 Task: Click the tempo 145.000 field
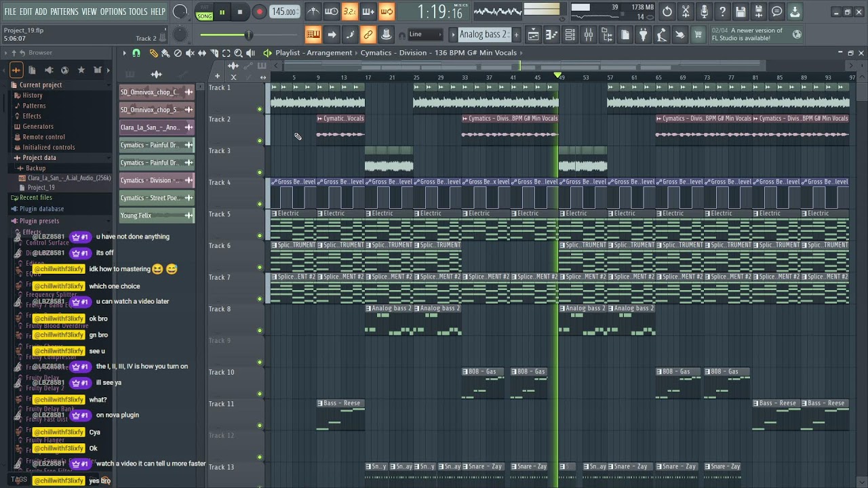[285, 12]
